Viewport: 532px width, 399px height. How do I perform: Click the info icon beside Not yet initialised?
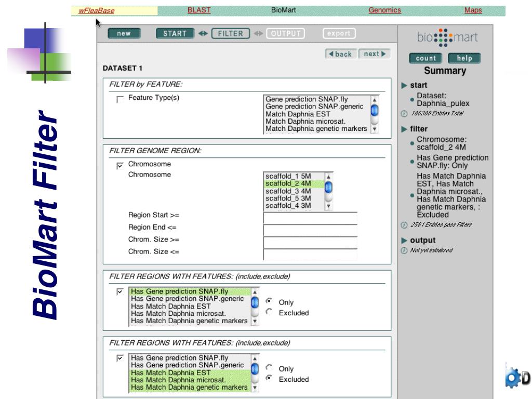[404, 250]
